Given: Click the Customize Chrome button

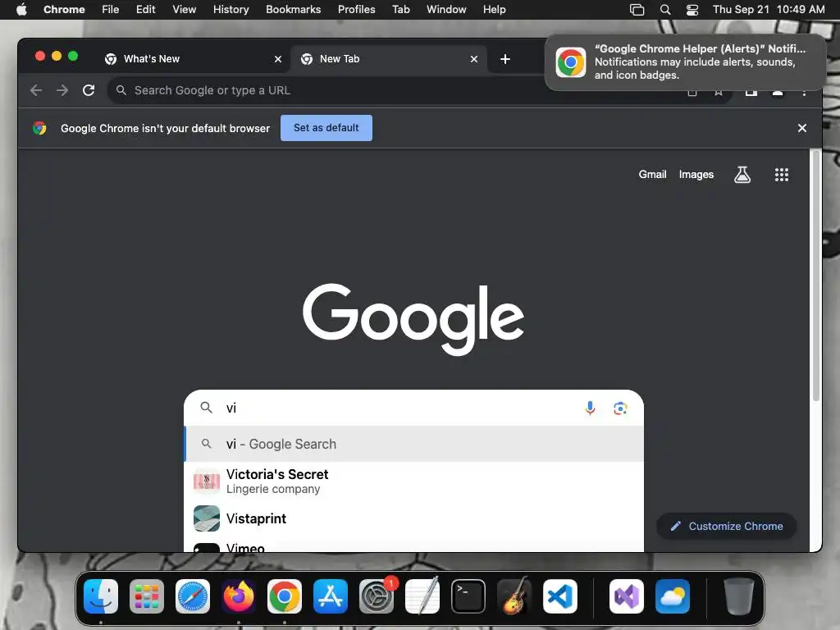Looking at the screenshot, I should point(727,526).
